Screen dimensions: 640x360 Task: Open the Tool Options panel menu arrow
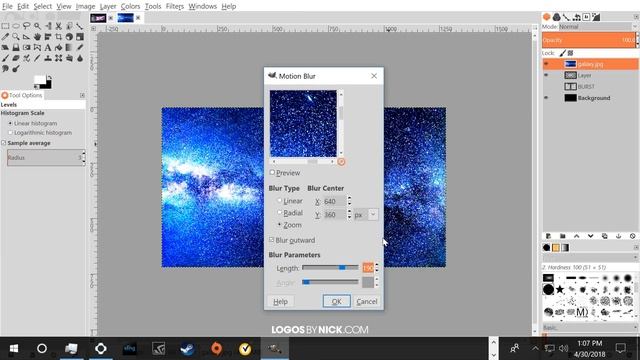click(82, 95)
